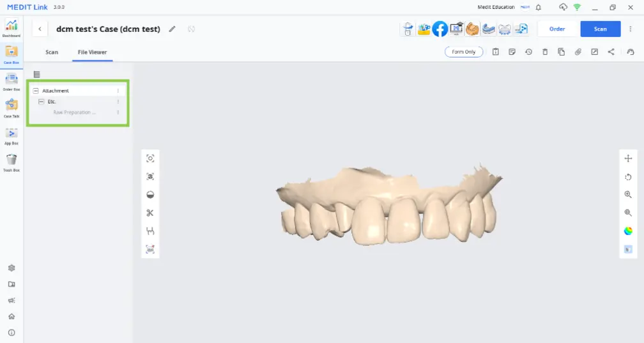Screen dimensions: 644x343
Task: Launch the scanner transfer app icon
Action: [x=408, y=29]
